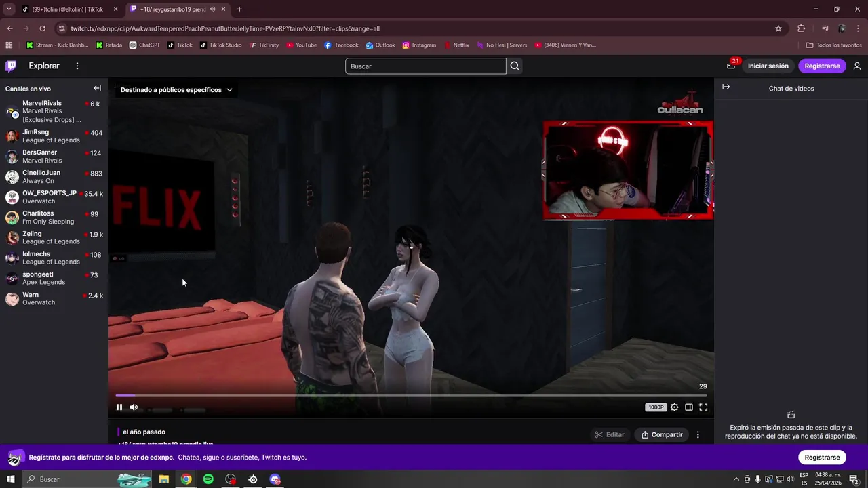Open Explorar in Twitch navigation
The height and width of the screenshot is (488, 868).
pyautogui.click(x=44, y=66)
